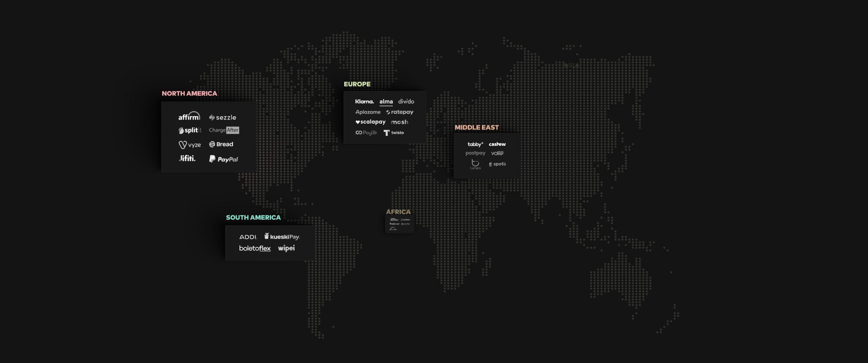Click the EUROPE region heading

point(357,84)
